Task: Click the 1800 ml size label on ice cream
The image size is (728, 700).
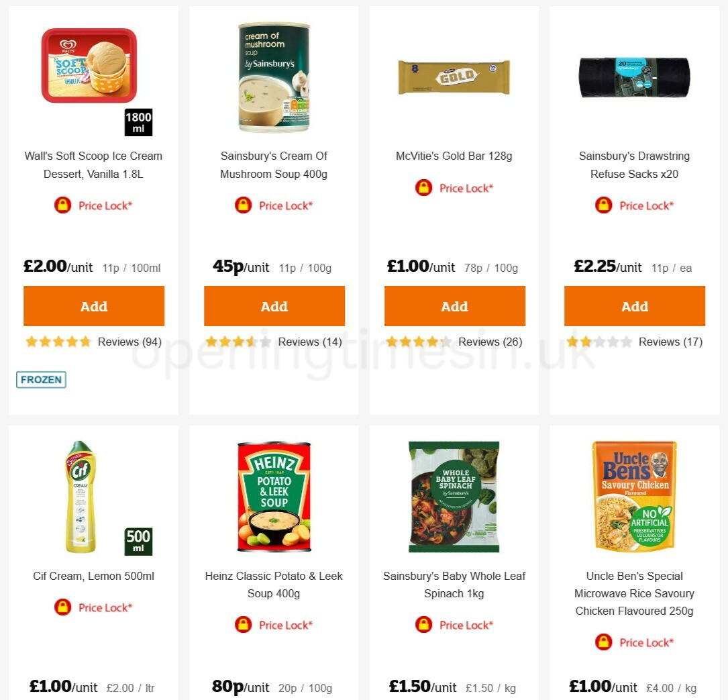Action: point(138,122)
